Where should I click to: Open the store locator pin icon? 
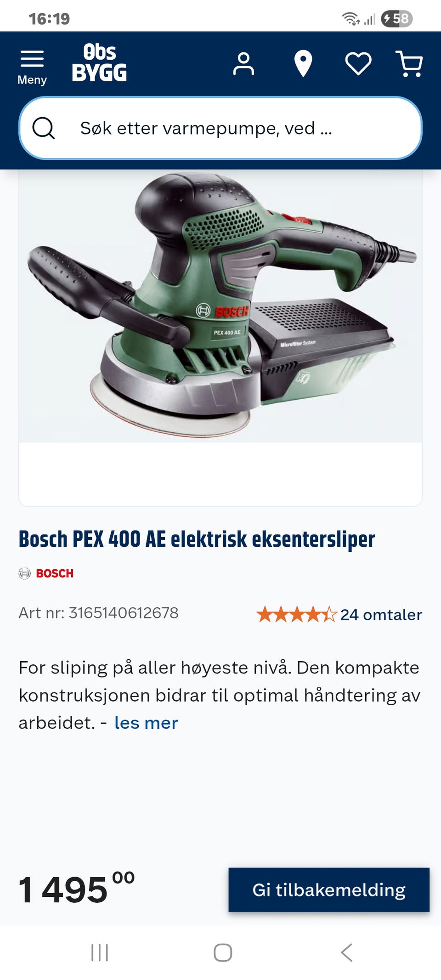click(x=303, y=63)
